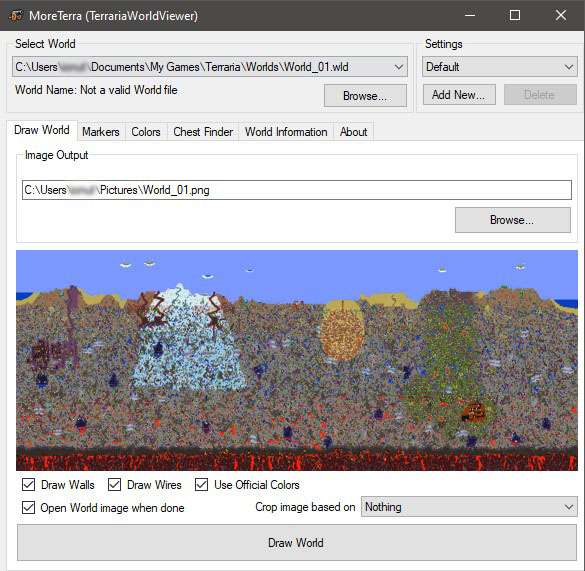Click the Add New... settings button

click(459, 95)
